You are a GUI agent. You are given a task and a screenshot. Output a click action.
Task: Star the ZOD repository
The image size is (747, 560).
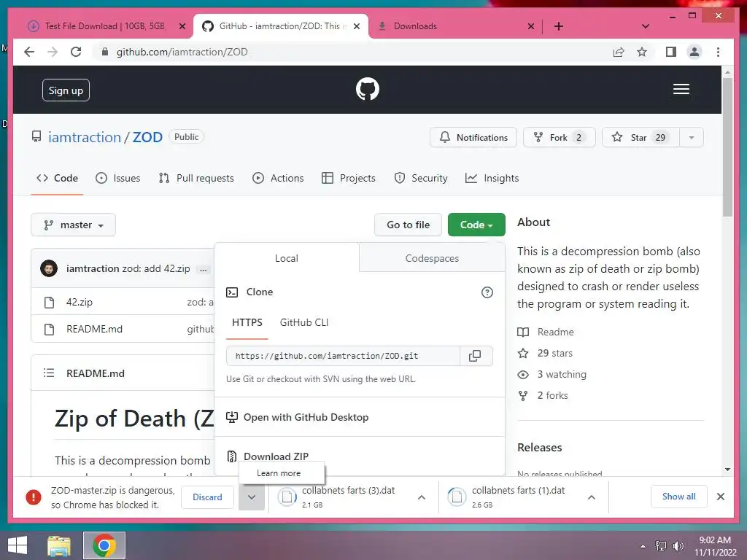click(x=640, y=138)
